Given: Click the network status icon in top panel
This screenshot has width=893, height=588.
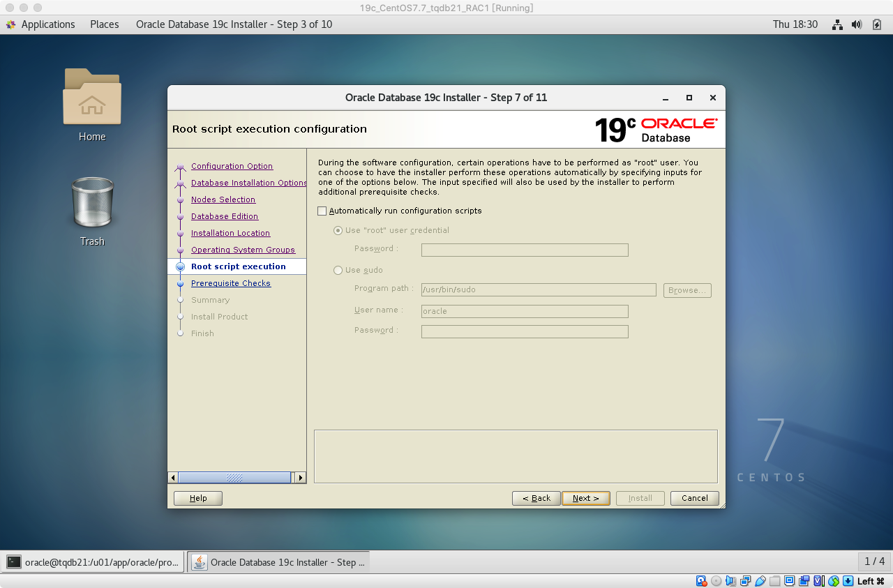Looking at the screenshot, I should point(838,24).
